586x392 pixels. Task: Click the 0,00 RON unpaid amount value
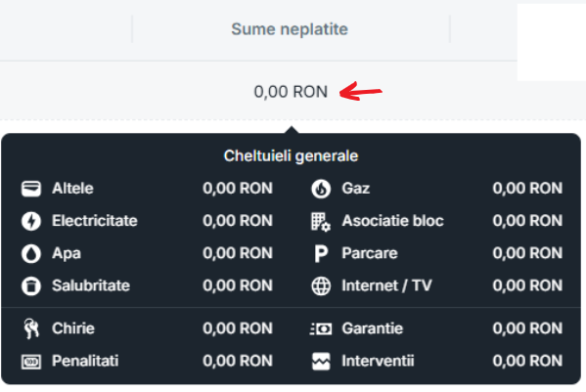point(291,92)
